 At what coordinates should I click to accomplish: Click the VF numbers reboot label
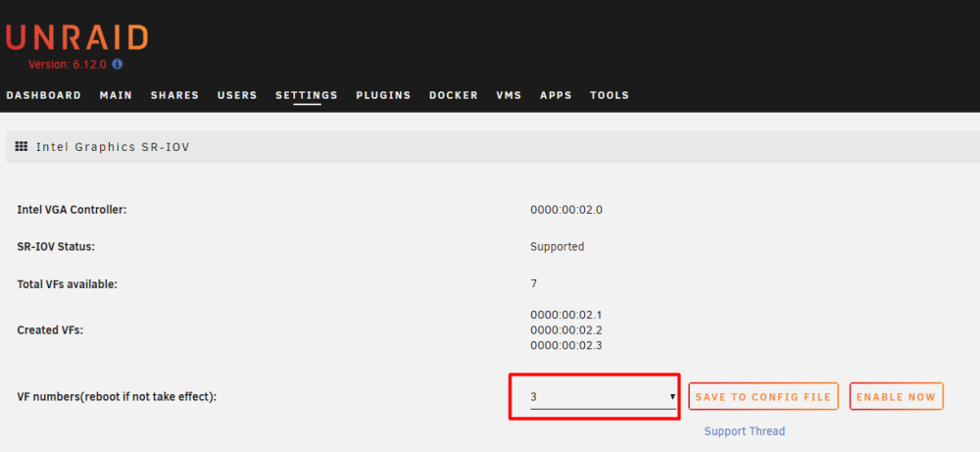[117, 397]
